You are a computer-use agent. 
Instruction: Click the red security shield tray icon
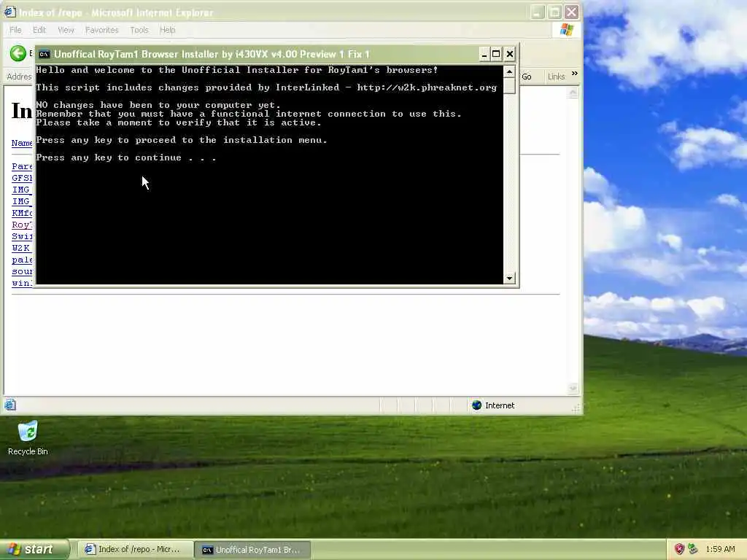click(679, 549)
